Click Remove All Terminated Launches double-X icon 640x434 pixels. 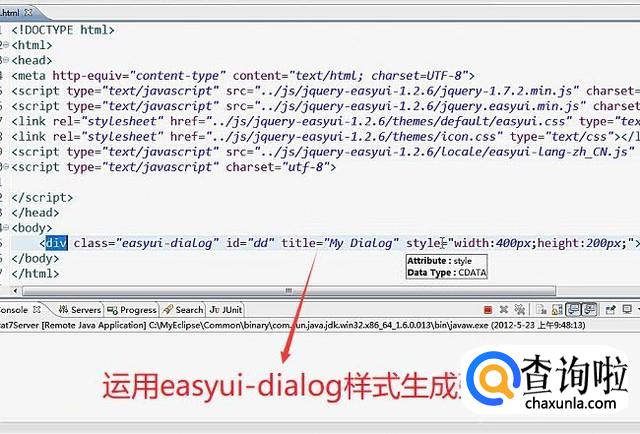520,309
